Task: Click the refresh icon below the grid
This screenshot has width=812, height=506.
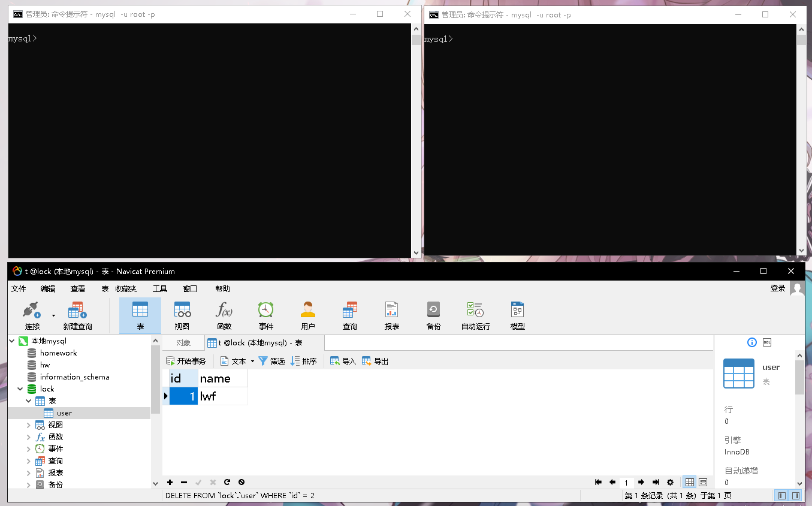Action: (227, 482)
